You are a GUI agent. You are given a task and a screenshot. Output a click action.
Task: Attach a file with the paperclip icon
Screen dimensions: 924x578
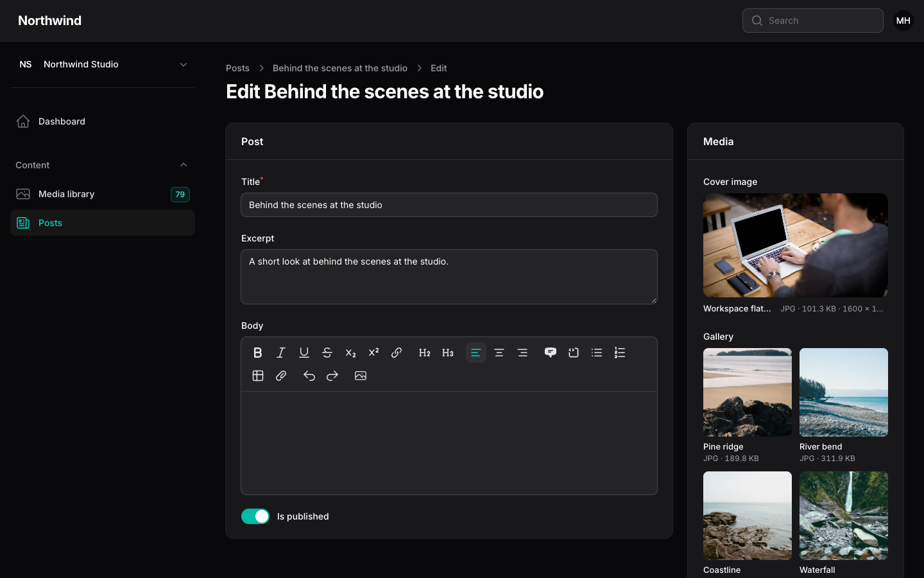[x=281, y=376]
